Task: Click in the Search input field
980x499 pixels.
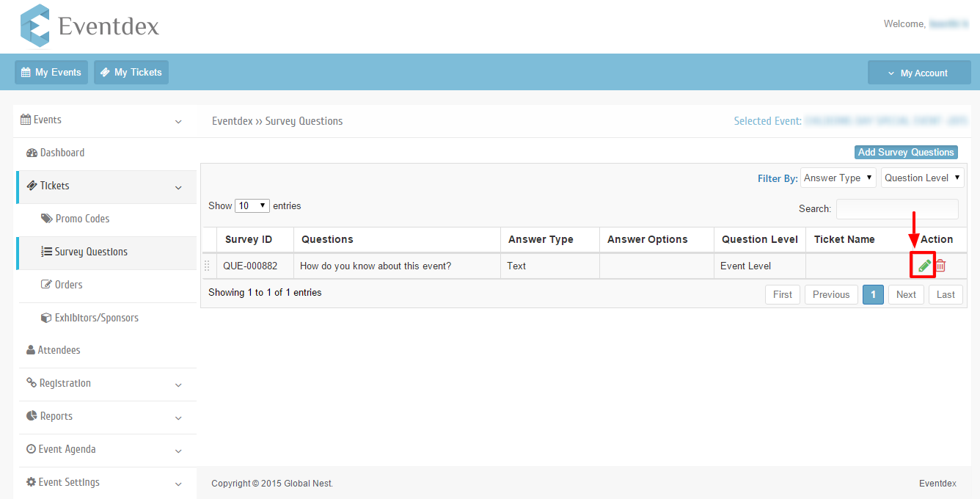Action: point(896,209)
